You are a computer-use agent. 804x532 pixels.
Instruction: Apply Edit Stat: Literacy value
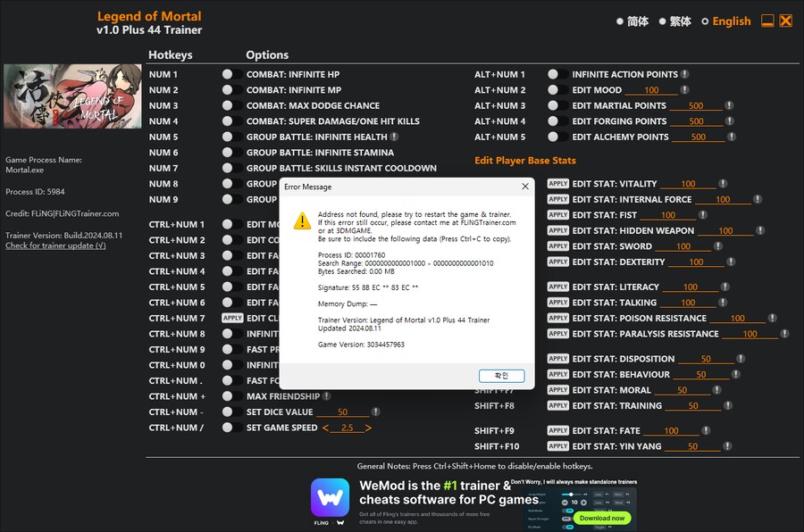557,287
